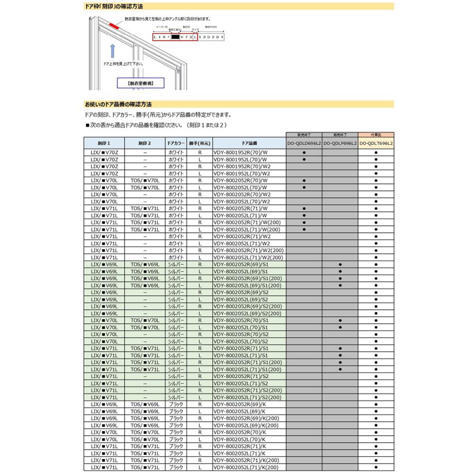Viewport: 476px width, 476px height.
Task: Click the cell VDY-8002052R(69)/K
Action: click(249, 404)
